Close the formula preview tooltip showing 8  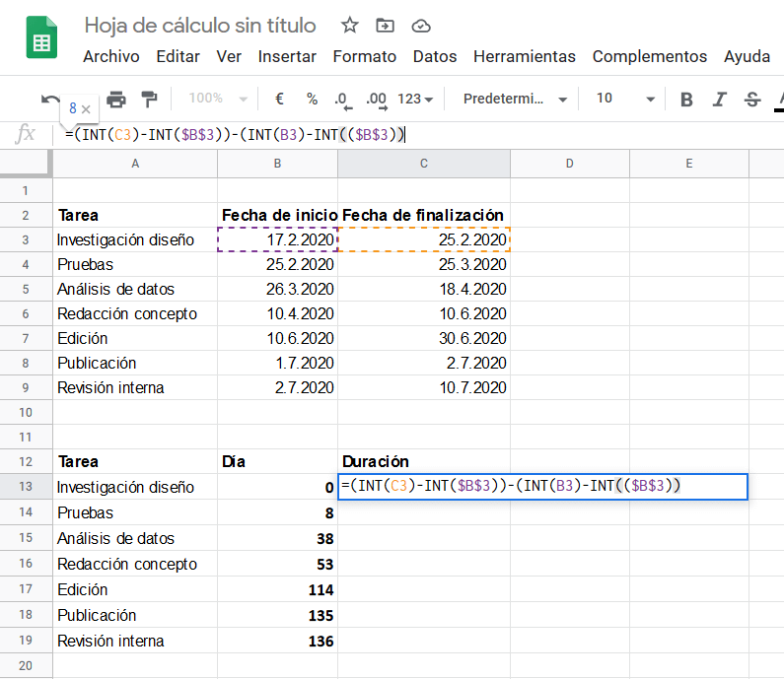(86, 109)
